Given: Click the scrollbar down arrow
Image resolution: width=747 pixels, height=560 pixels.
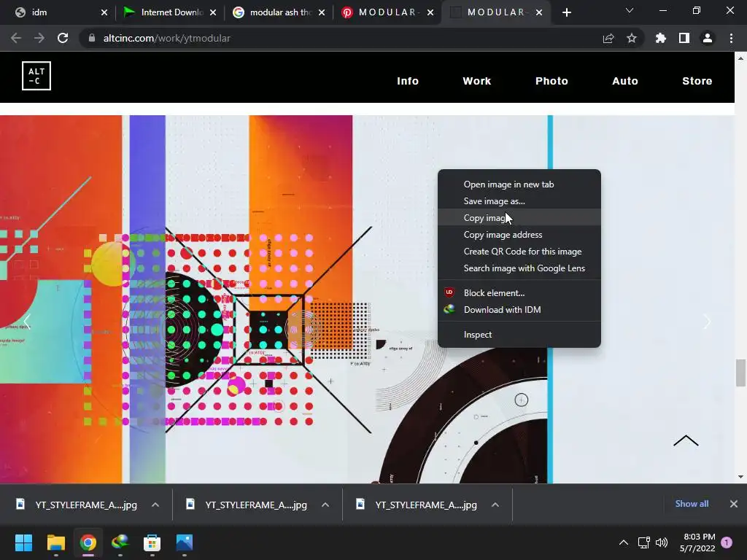Looking at the screenshot, I should coord(740,477).
